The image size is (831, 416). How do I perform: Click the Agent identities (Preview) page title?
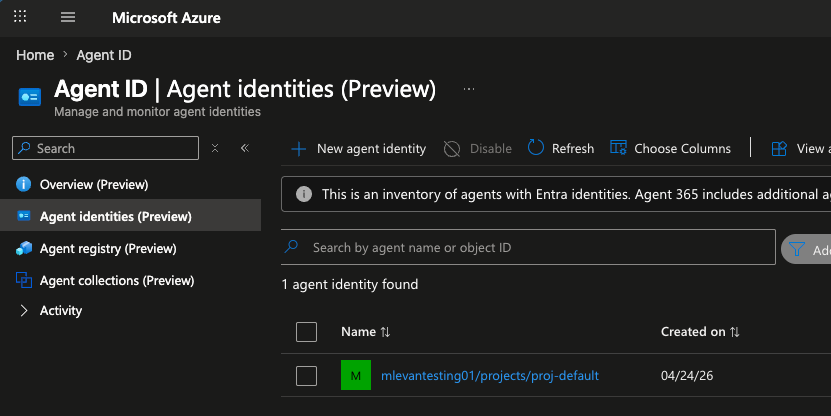tap(301, 89)
